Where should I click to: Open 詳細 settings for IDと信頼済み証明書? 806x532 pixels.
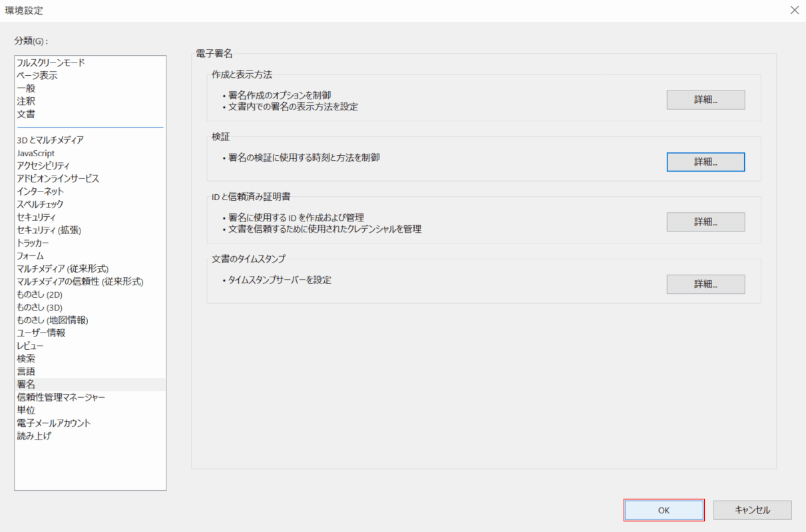coord(705,221)
